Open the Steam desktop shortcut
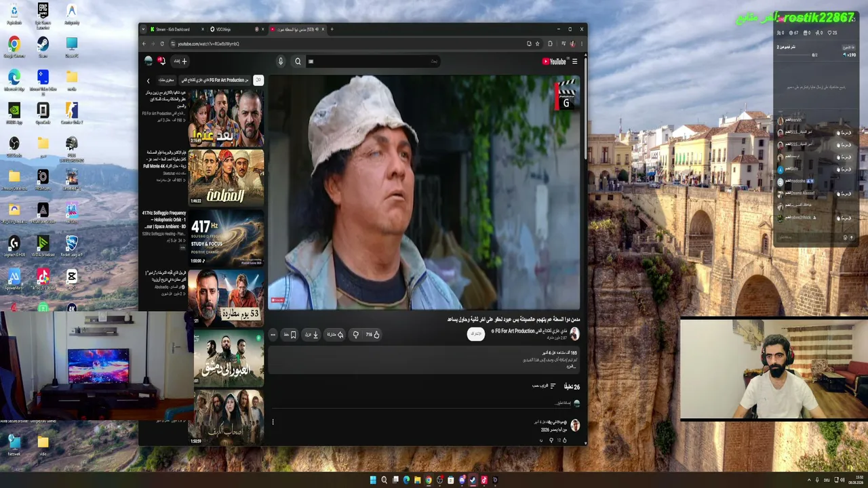This screenshot has height=488, width=868. tap(43, 47)
